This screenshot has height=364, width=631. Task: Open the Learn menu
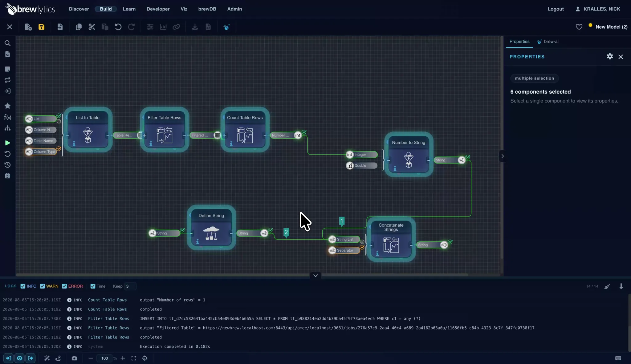(x=129, y=9)
